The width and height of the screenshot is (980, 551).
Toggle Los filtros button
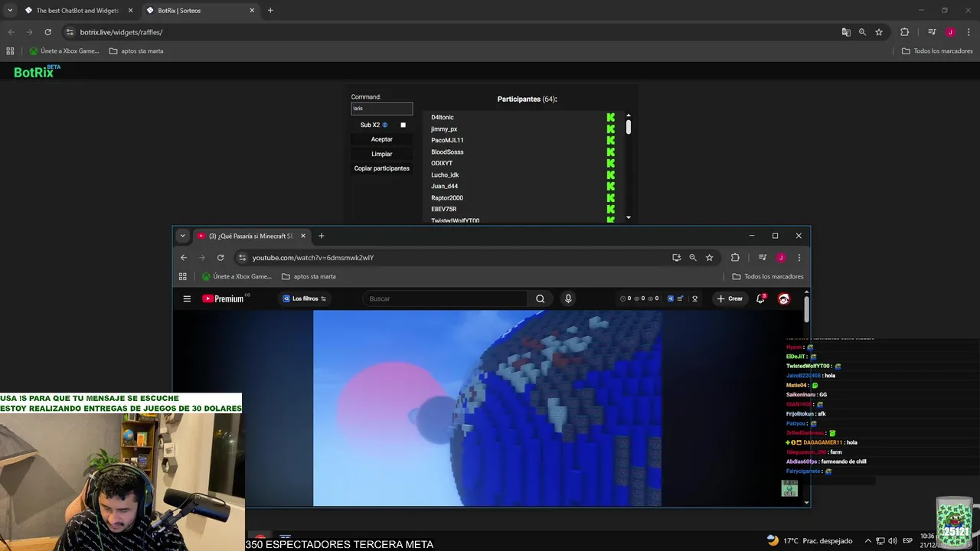(x=305, y=298)
